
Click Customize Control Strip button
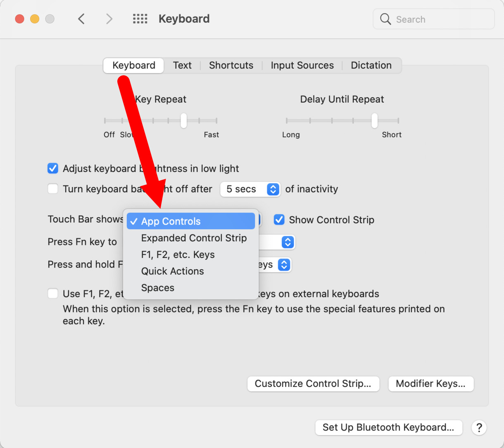point(313,384)
